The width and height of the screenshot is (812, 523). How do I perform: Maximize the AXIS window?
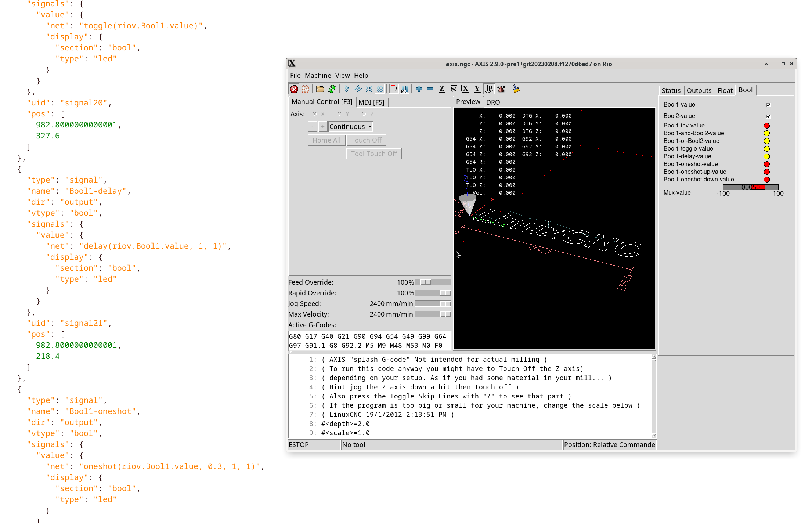(x=783, y=64)
